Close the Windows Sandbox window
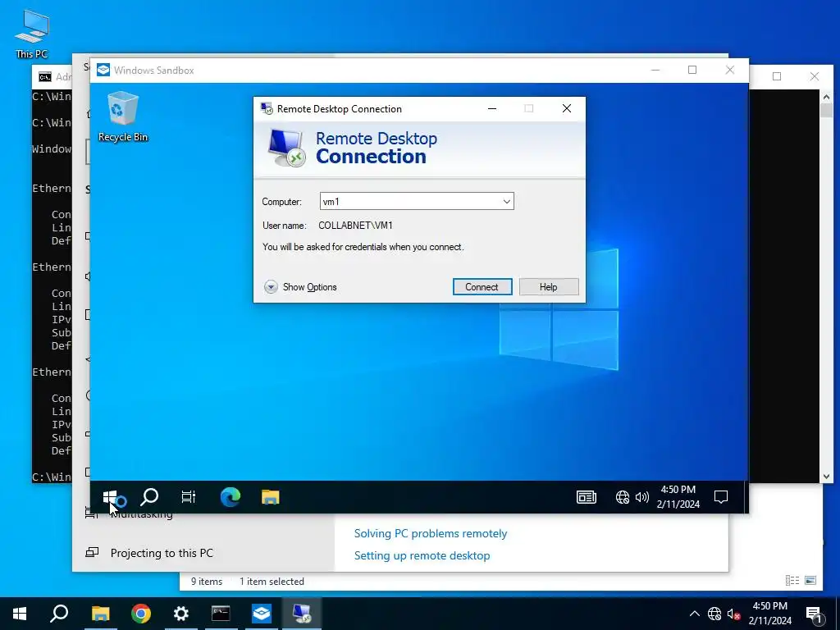This screenshot has height=630, width=840. click(729, 71)
